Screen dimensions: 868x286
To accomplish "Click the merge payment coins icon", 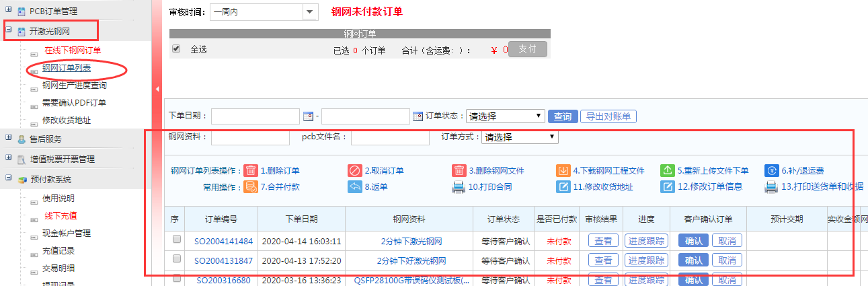I will click(x=250, y=187).
